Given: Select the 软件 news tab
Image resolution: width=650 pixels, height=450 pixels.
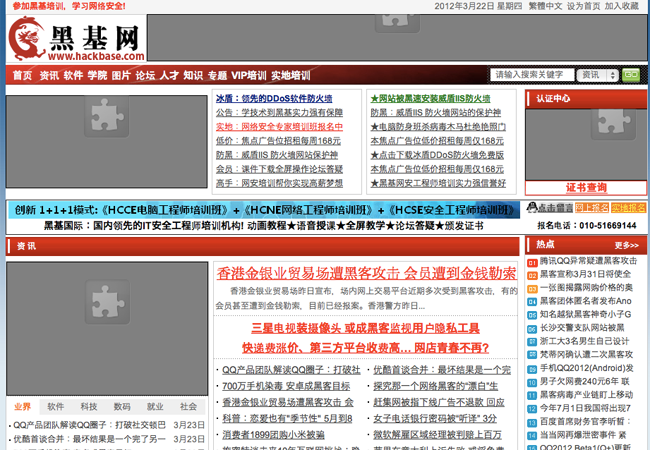Looking at the screenshot, I should point(56,407).
